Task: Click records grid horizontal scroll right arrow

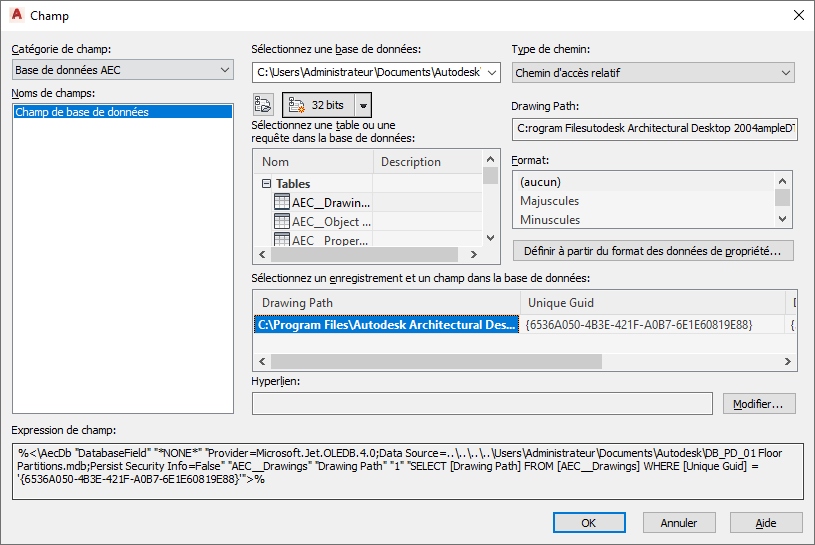Action: [x=787, y=362]
